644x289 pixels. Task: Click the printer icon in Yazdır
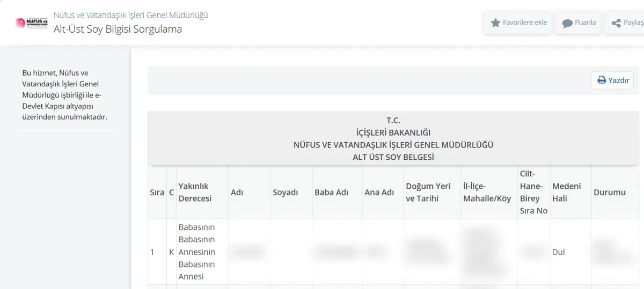pyautogui.click(x=602, y=80)
